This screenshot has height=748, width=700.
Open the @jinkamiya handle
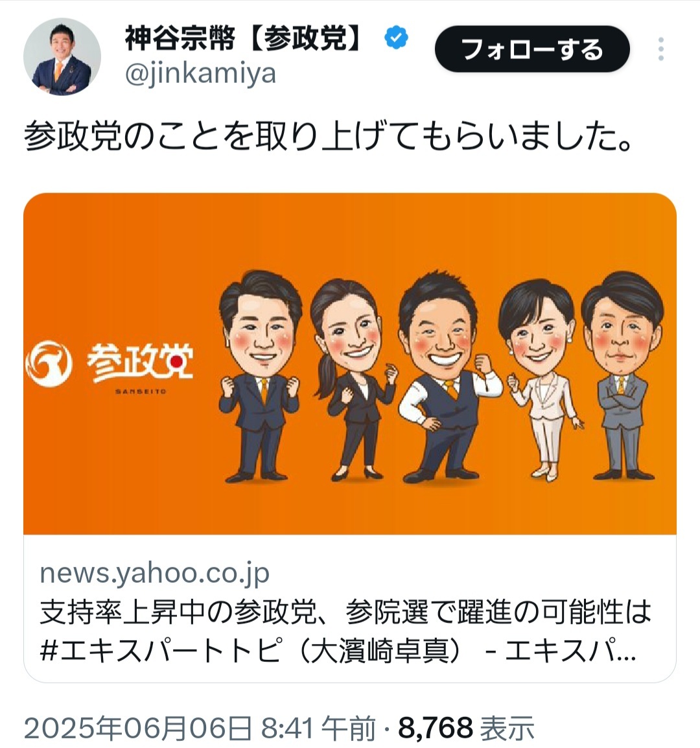click(x=200, y=74)
